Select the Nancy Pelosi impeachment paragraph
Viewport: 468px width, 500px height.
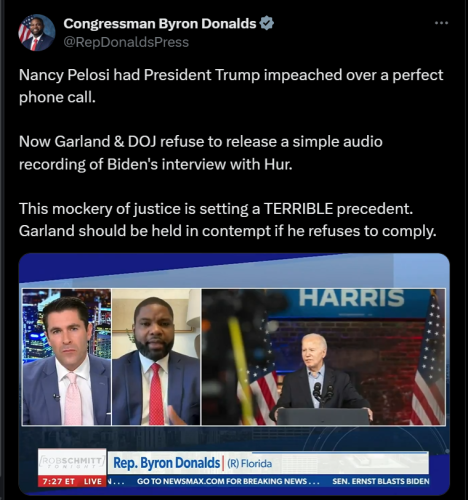(231, 86)
